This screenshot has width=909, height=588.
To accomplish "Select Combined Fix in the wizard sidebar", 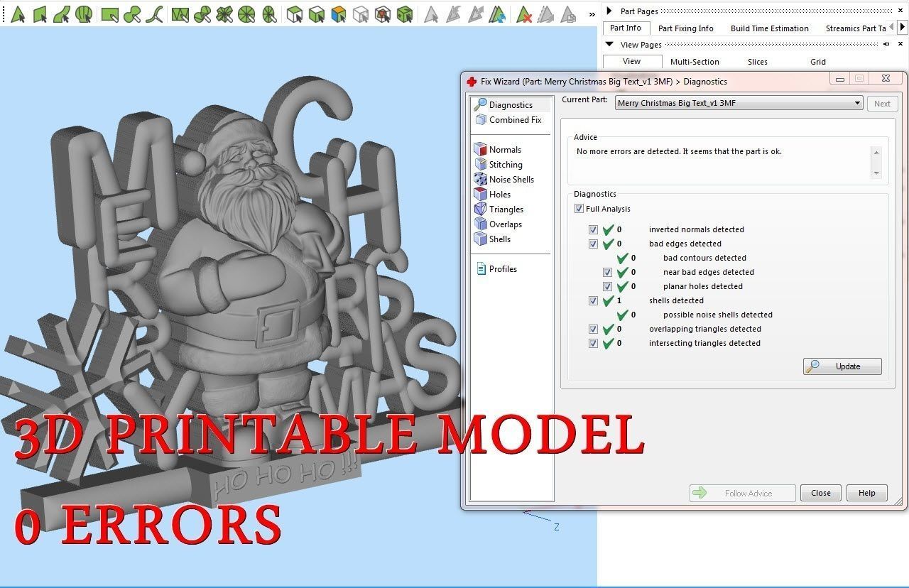I will 508,120.
